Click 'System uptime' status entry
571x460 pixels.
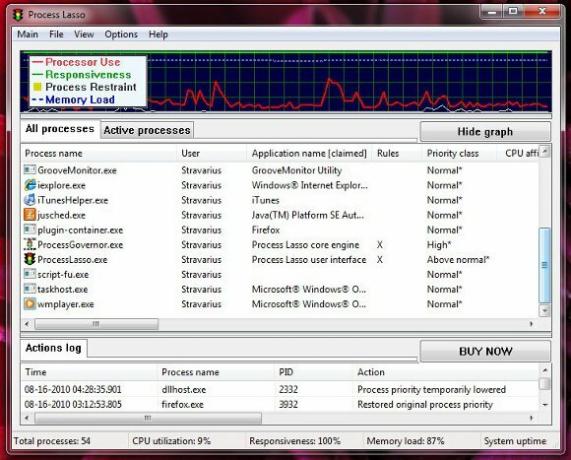click(x=515, y=441)
